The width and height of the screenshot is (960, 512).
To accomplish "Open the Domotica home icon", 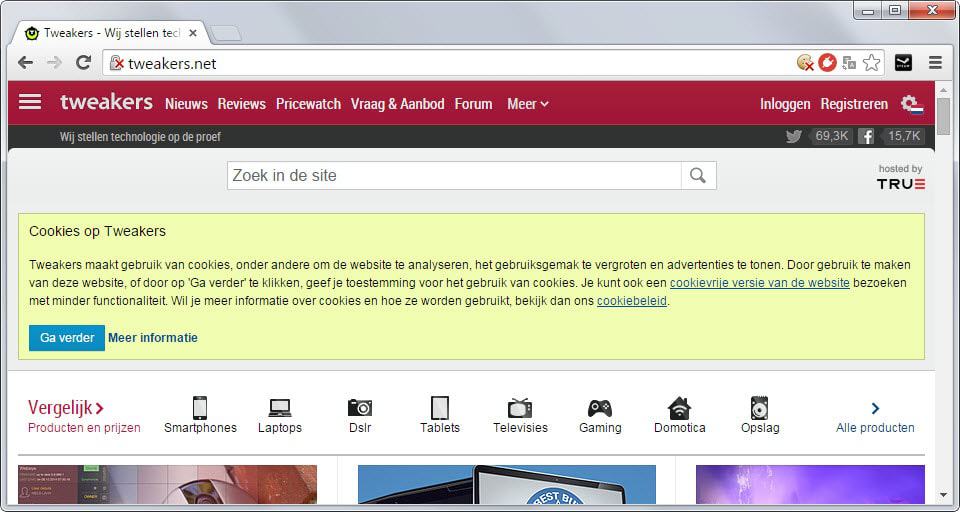I will click(680, 408).
